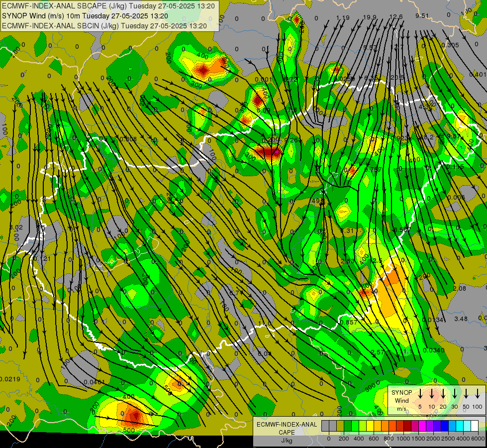The width and height of the screenshot is (487, 448).
Task: Click the 4000 tick label on legend scale
Action: tap(463, 439)
